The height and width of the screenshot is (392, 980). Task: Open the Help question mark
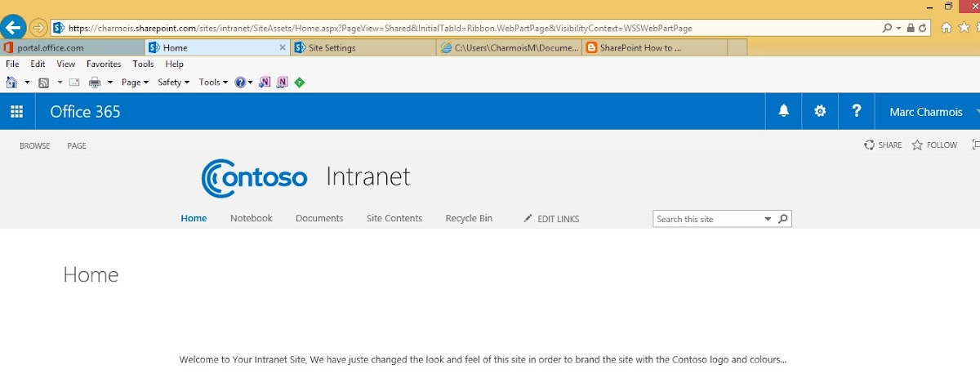(x=856, y=112)
